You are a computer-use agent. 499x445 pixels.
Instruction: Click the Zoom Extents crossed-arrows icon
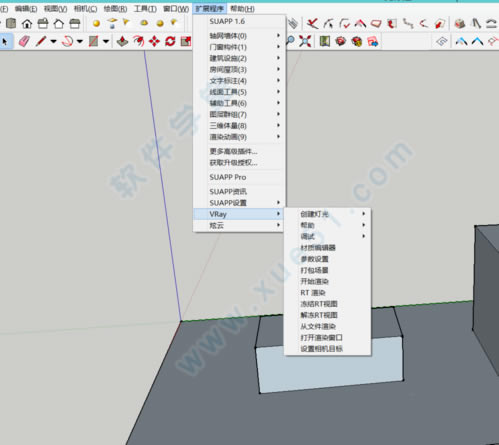305,41
